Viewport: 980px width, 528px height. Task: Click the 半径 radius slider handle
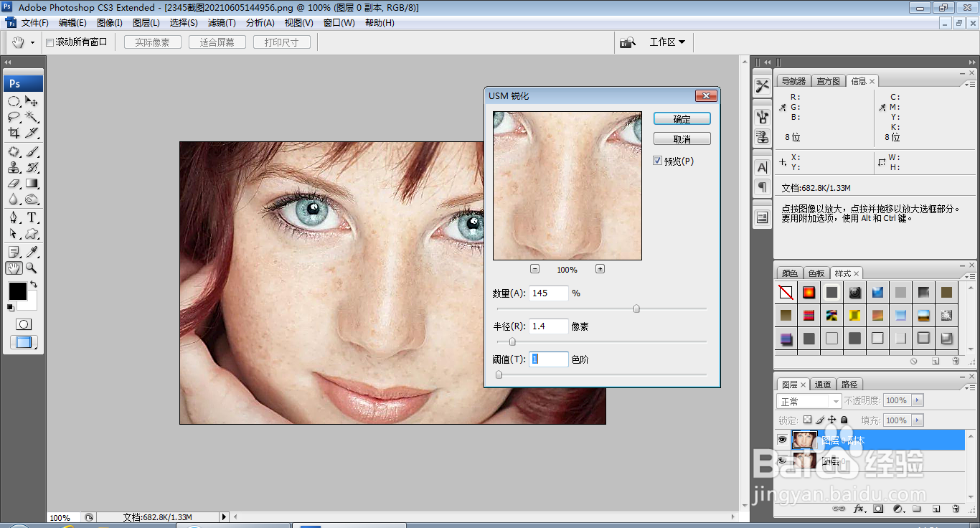pos(512,342)
